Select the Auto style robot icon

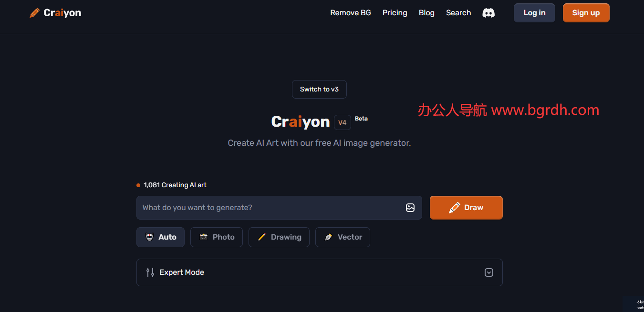coord(149,237)
